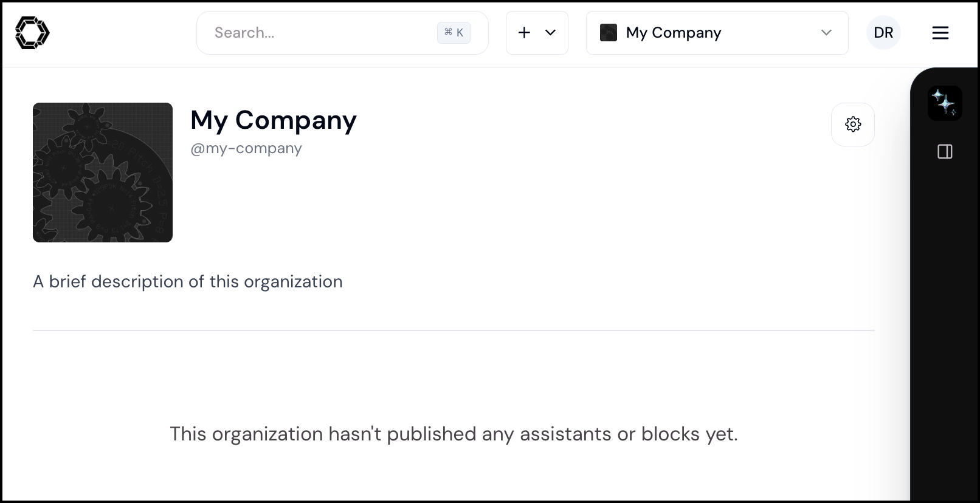980x503 pixels.
Task: Click the chevron in the organization selector
Action: tap(826, 33)
